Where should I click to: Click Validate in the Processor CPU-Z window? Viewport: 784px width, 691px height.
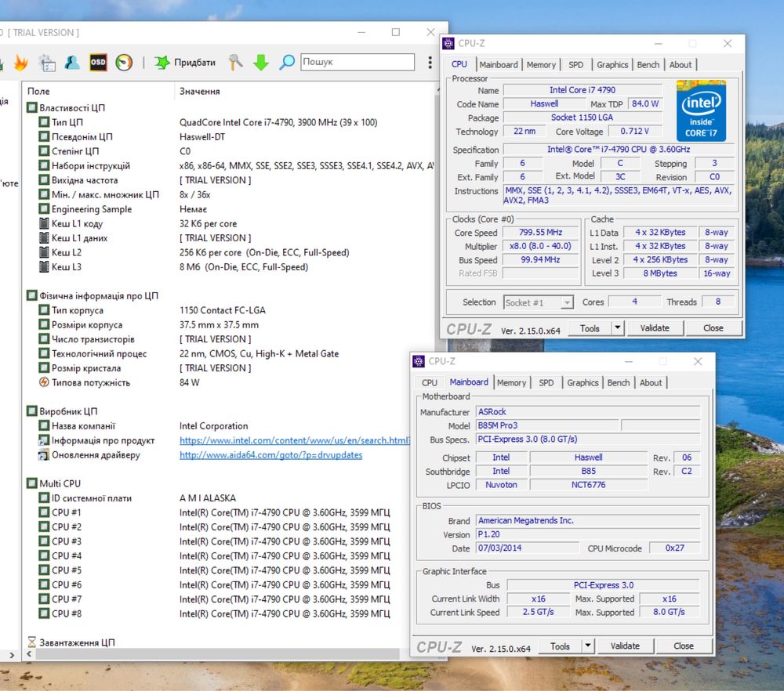(655, 327)
